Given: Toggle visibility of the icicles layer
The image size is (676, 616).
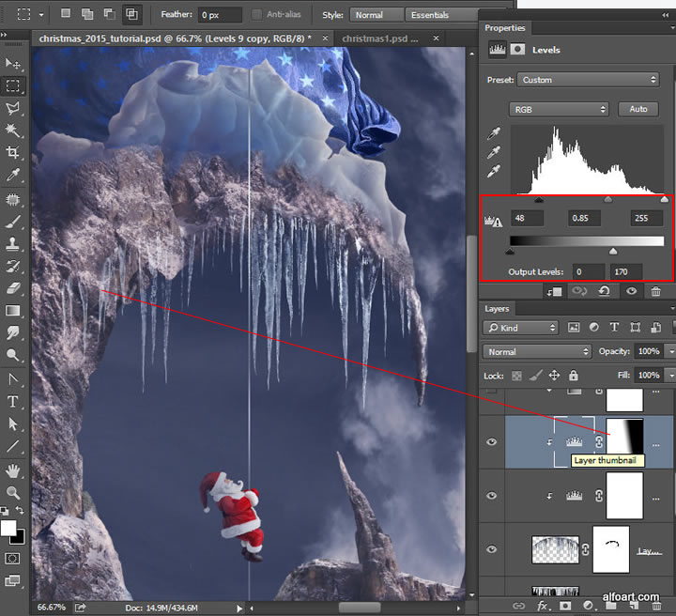Looking at the screenshot, I should coord(492,549).
